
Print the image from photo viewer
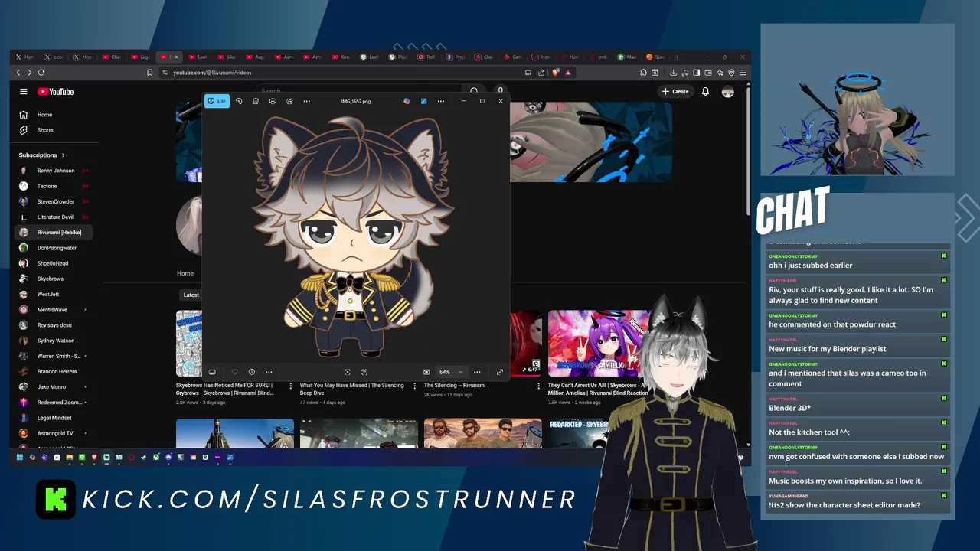tap(273, 101)
